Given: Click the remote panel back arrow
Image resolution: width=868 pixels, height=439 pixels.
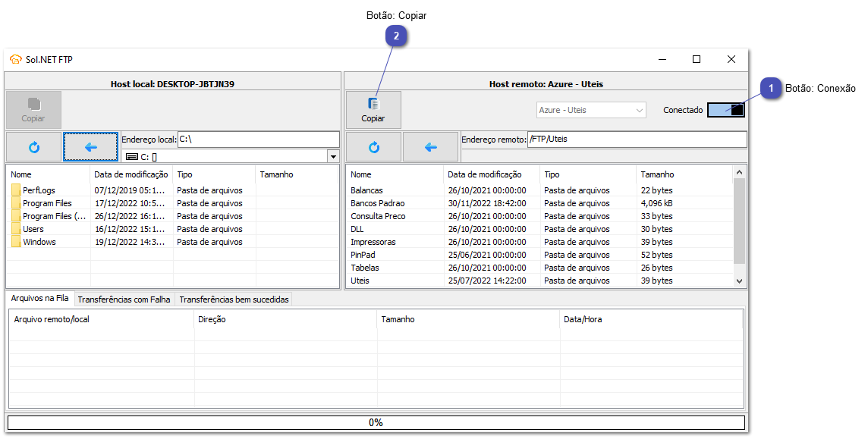Looking at the screenshot, I should tap(430, 146).
